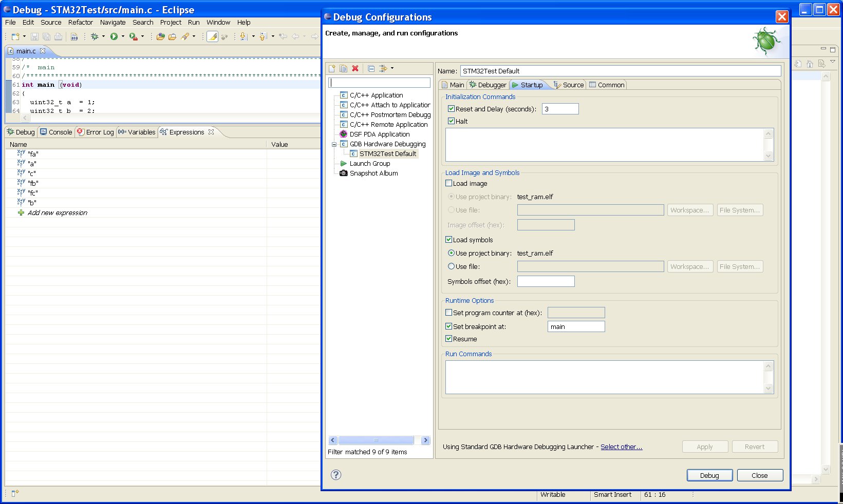This screenshot has height=504, width=843.
Task: Click the New wizard toolbar icon
Action: pyautogui.click(x=15, y=36)
